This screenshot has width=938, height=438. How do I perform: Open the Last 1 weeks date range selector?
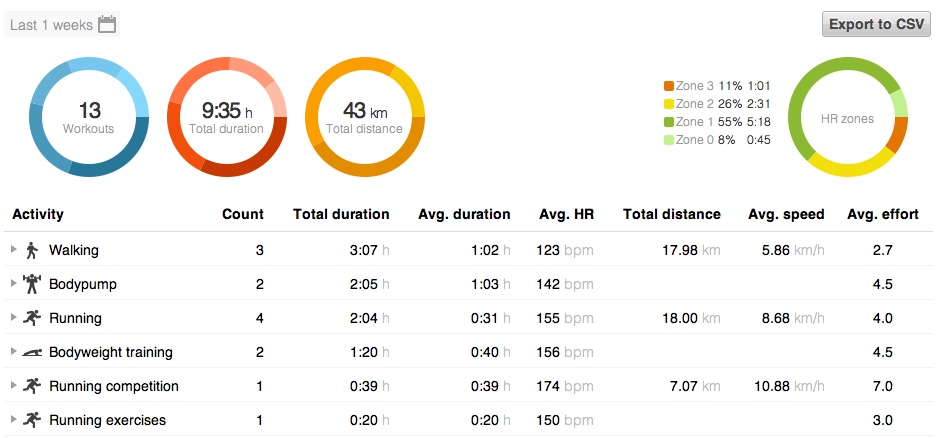click(x=52, y=25)
